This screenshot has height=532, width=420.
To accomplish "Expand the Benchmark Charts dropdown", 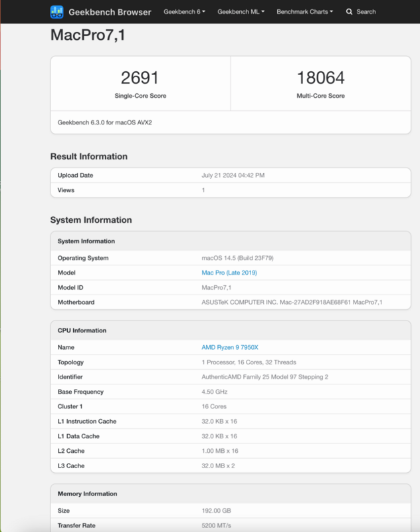I will pyautogui.click(x=304, y=12).
